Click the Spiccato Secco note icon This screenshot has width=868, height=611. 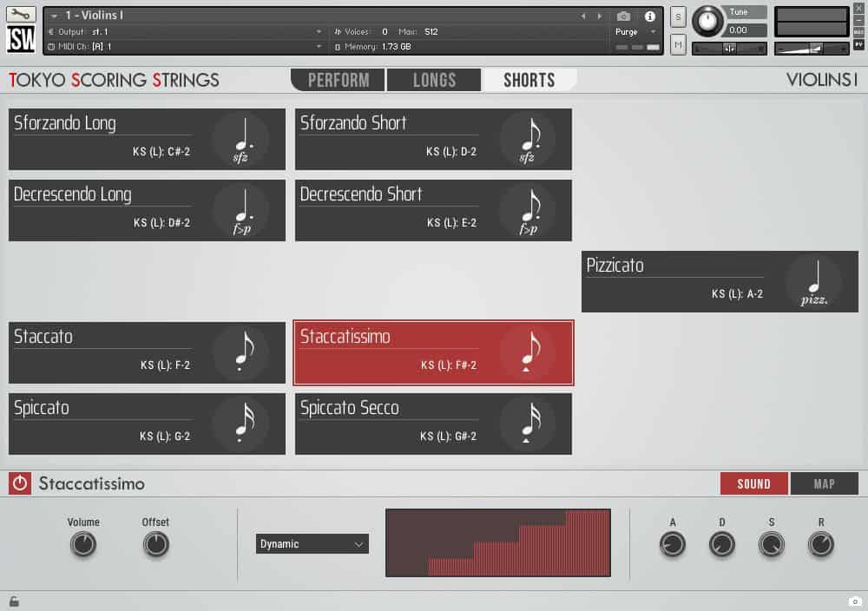pos(528,424)
